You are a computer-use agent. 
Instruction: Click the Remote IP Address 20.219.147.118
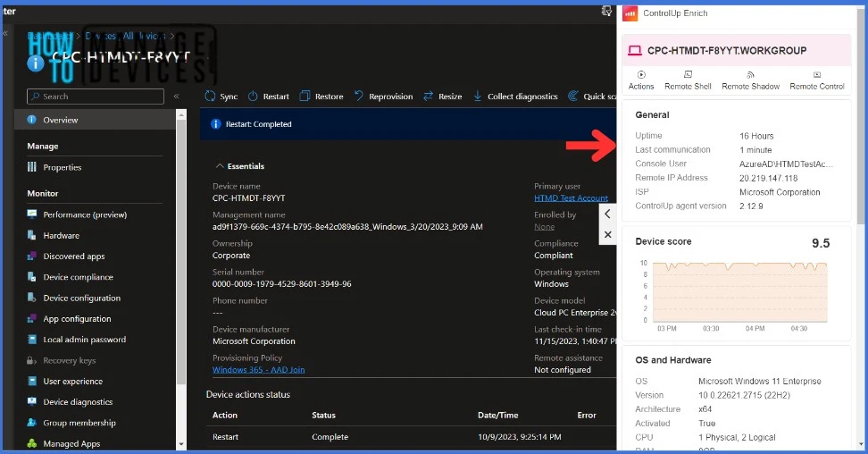pyautogui.click(x=768, y=179)
